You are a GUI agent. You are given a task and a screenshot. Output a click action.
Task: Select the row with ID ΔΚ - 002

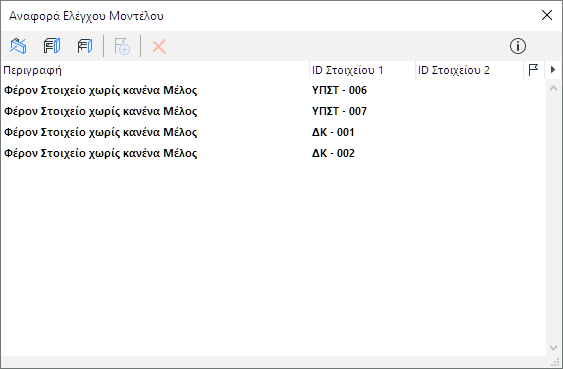[273, 153]
